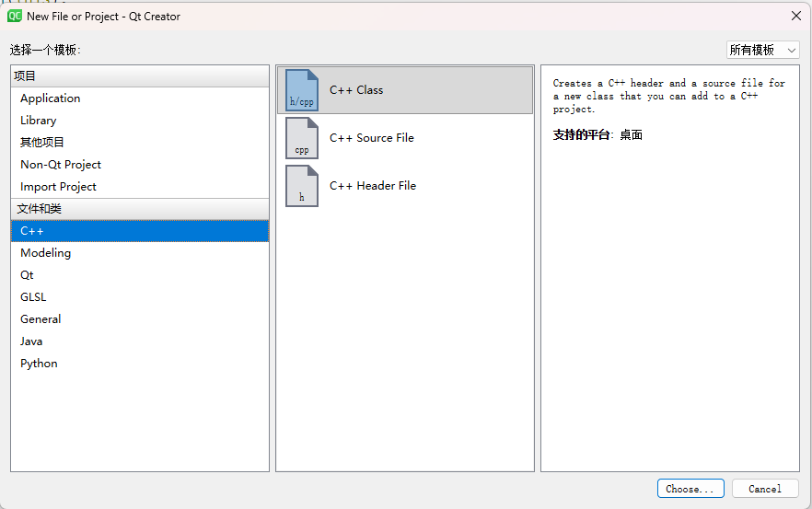Open the 所有模板 template filter dropdown
Screen dimensions: 812x509
[x=763, y=50]
